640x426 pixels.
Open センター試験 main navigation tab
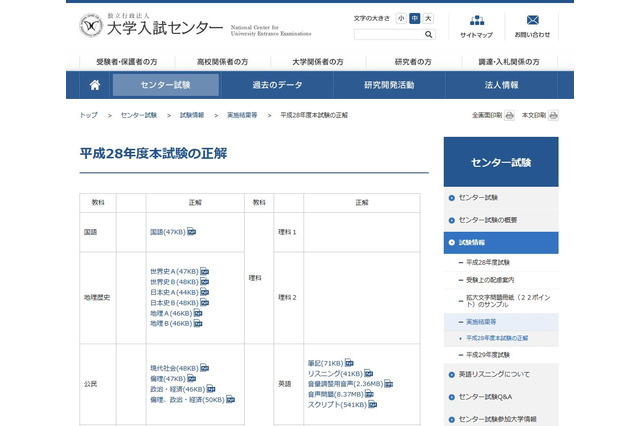(166, 85)
